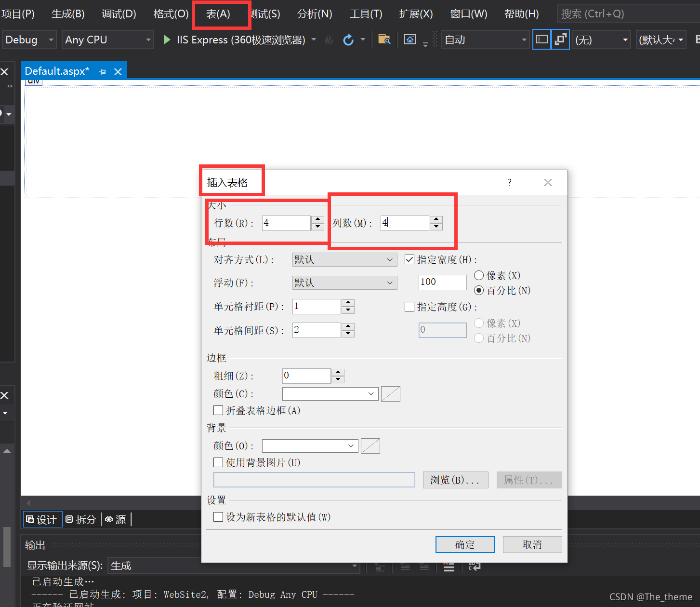Close the Default.aspx document tab
The height and width of the screenshot is (607, 700).
118,72
